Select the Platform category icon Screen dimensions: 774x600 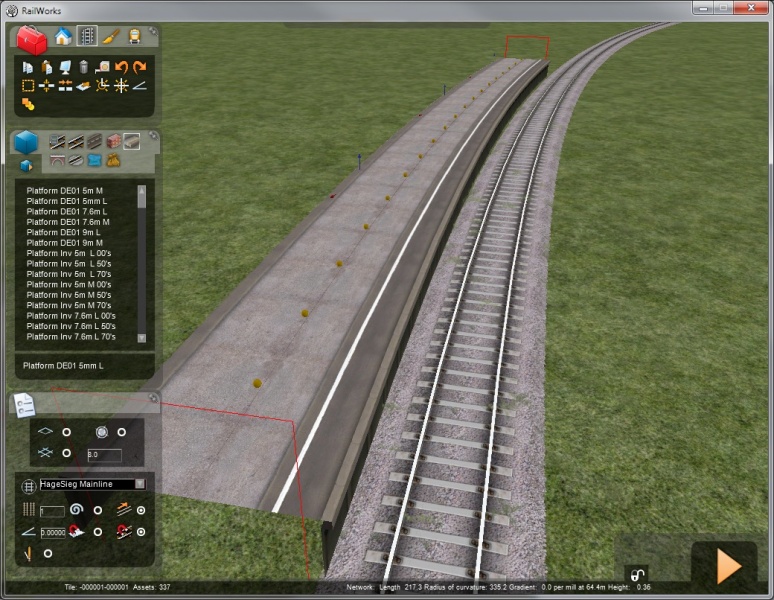coord(132,142)
